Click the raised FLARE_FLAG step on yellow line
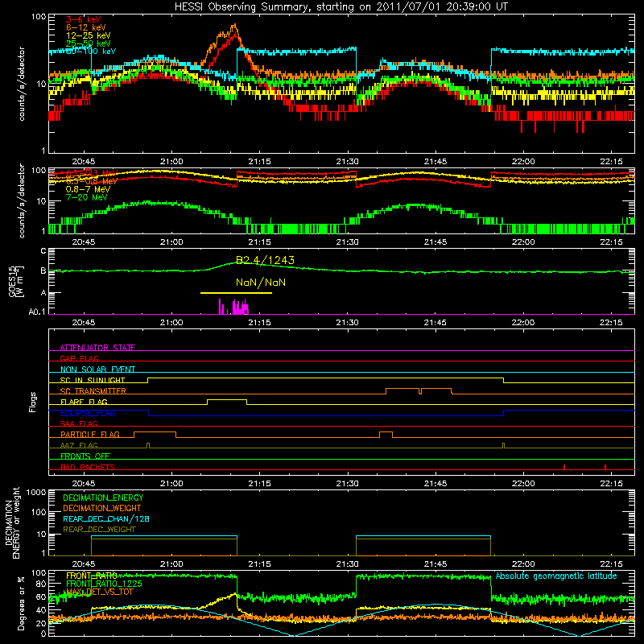 click(227, 400)
